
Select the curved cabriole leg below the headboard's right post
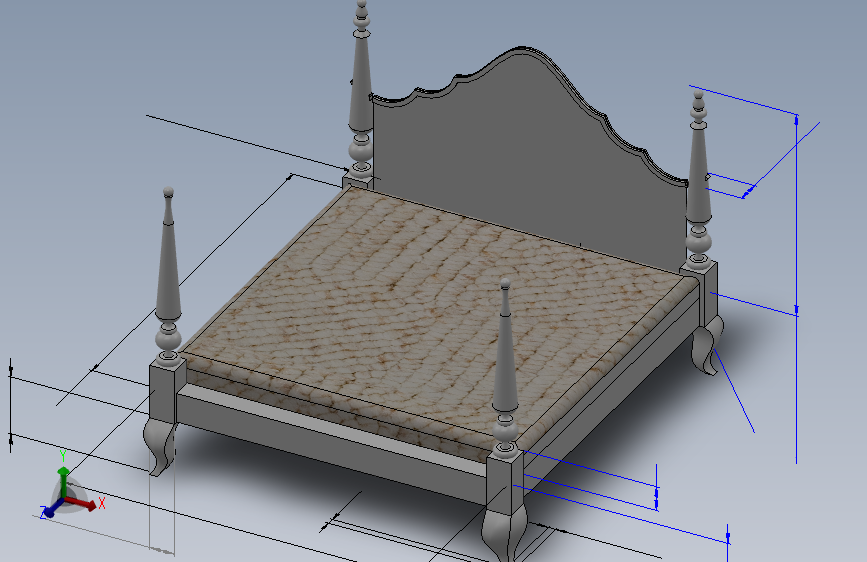click(x=706, y=346)
